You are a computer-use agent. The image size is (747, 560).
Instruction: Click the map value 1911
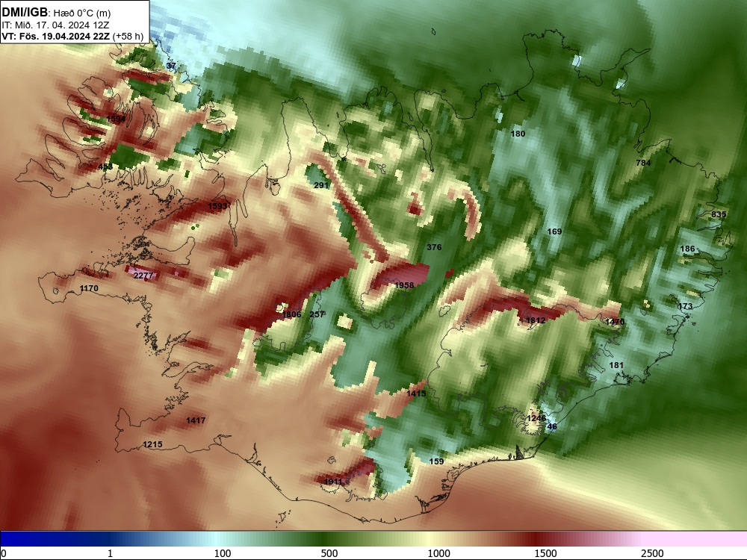pyautogui.click(x=333, y=482)
